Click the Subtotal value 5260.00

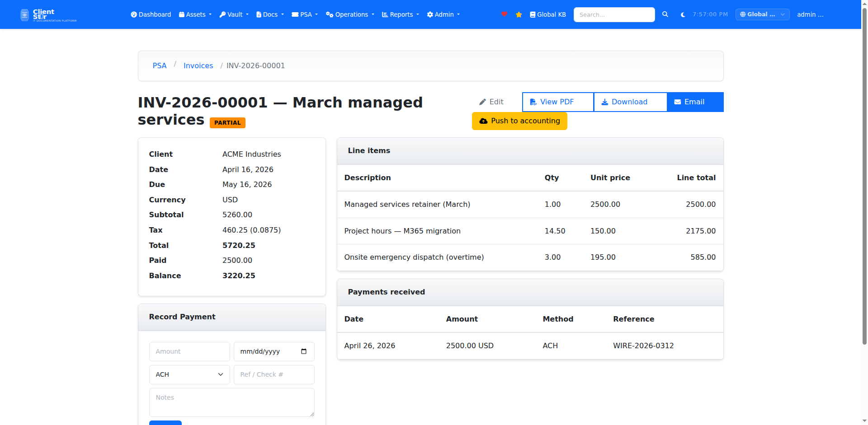point(237,215)
